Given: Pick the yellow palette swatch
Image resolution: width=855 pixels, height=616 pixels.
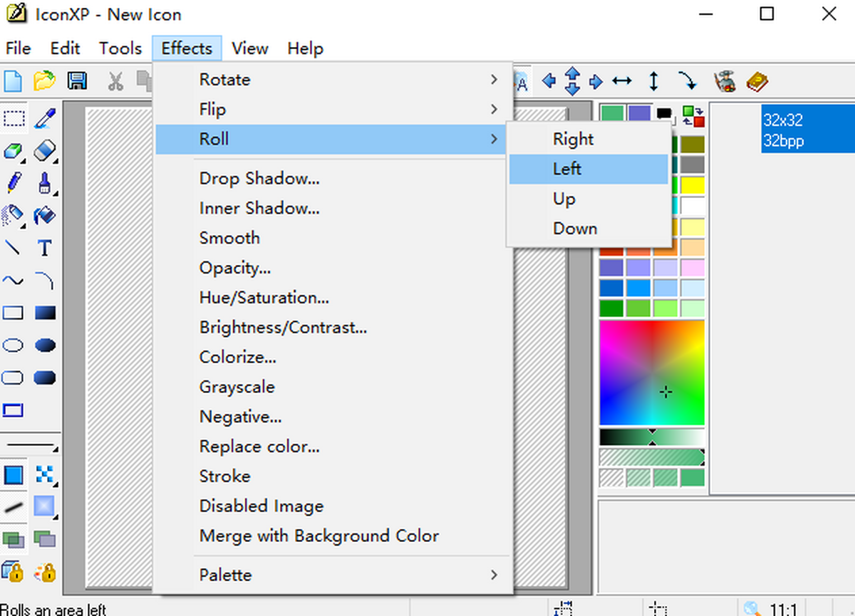Looking at the screenshot, I should (x=692, y=185).
